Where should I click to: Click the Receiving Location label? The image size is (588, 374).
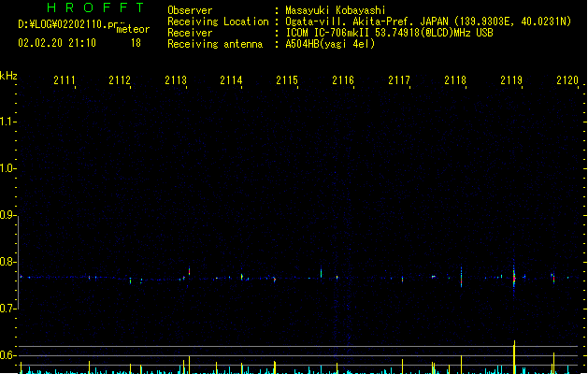pyautogui.click(x=218, y=22)
